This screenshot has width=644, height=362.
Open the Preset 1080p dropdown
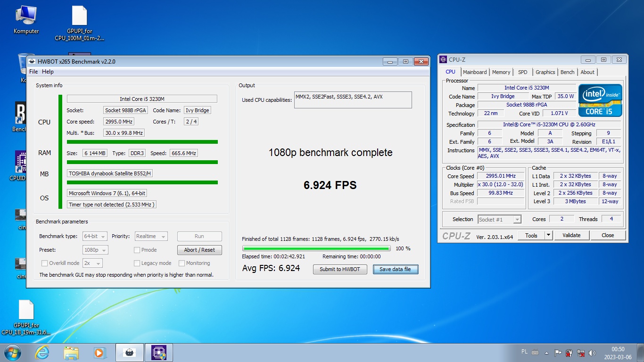click(95, 250)
